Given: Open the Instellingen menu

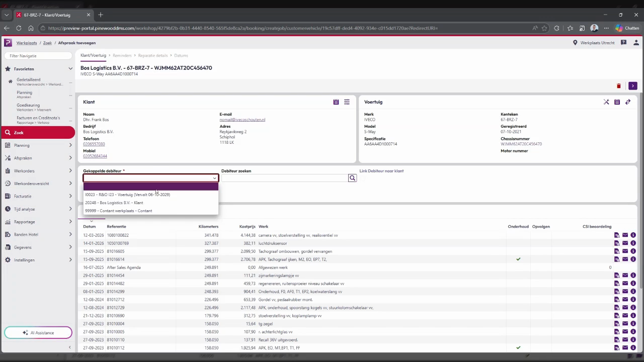Looking at the screenshot, I should click(38, 260).
